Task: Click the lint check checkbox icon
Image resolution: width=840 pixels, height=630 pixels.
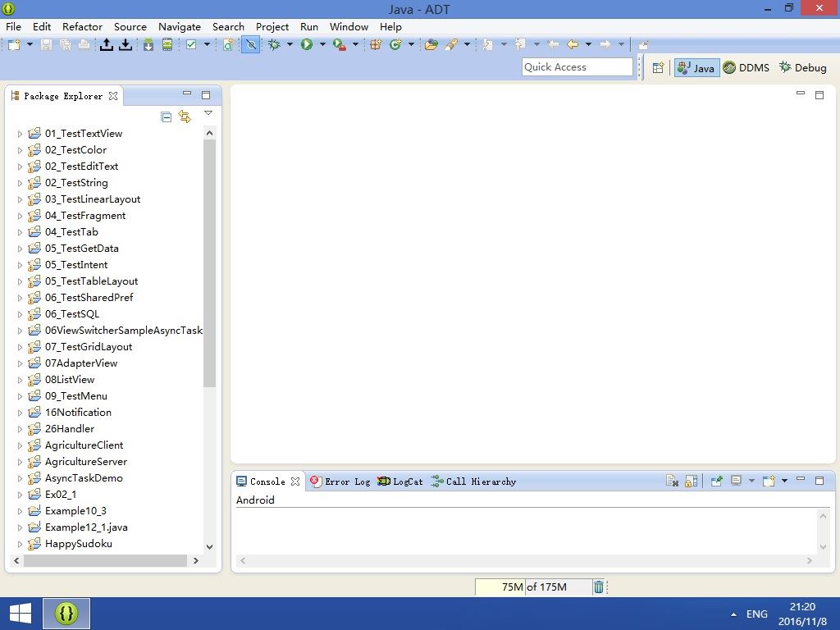Action: (191, 45)
